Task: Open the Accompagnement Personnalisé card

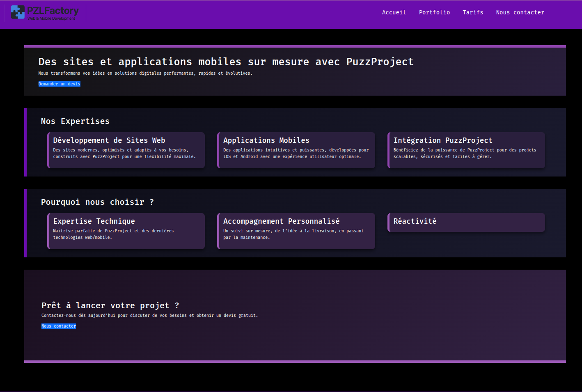Action: click(296, 231)
